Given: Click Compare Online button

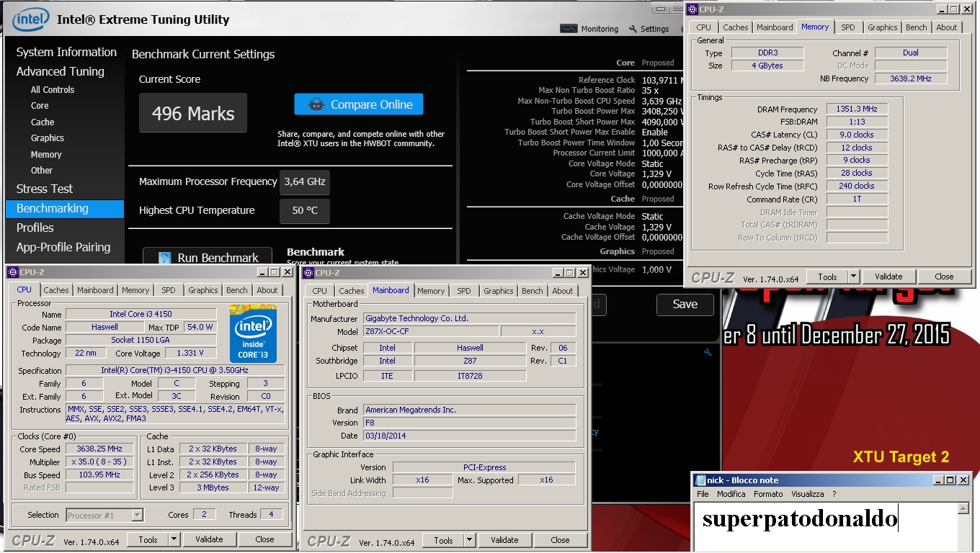Looking at the screenshot, I should tap(358, 104).
